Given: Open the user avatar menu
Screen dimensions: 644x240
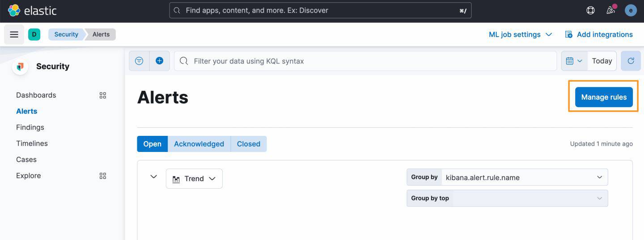Looking at the screenshot, I should coord(631,10).
